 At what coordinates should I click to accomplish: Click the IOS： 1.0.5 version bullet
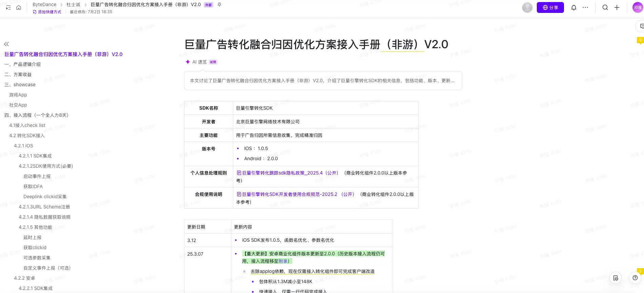pyautogui.click(x=256, y=148)
